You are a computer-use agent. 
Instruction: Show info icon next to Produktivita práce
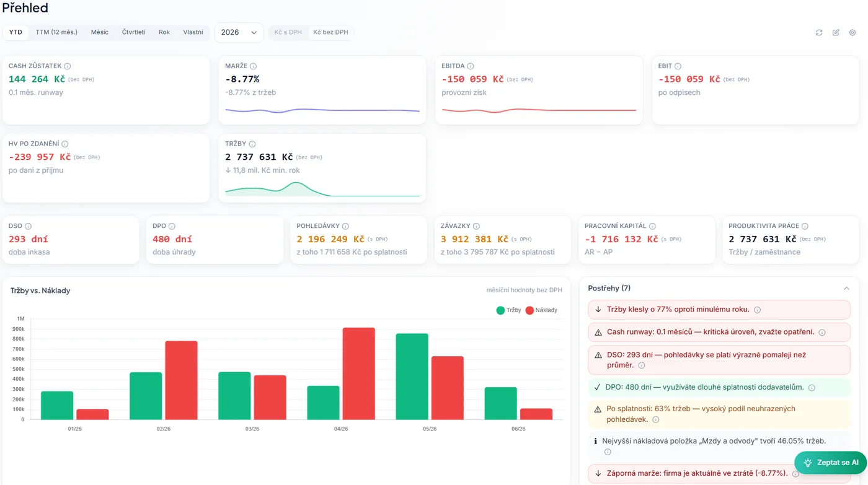pos(805,227)
